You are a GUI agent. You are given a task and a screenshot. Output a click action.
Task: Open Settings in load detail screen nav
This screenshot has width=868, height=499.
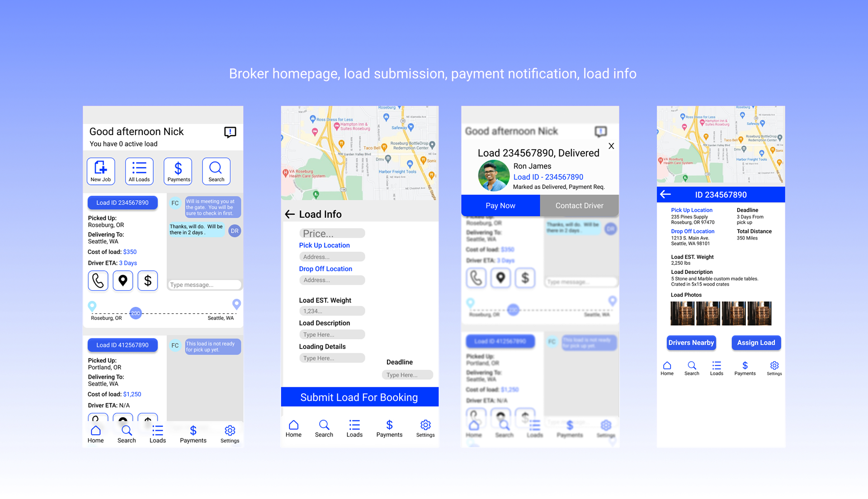(x=774, y=368)
